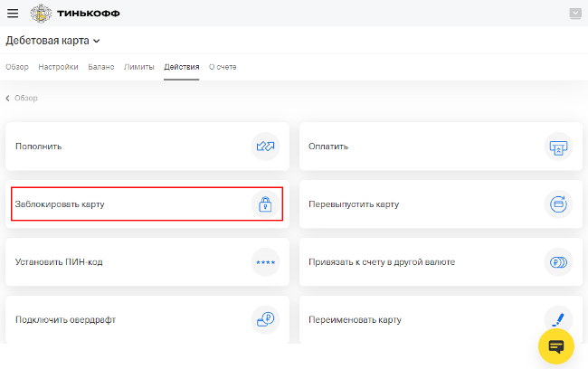Click the Tinkoff logo emblem

[41, 14]
